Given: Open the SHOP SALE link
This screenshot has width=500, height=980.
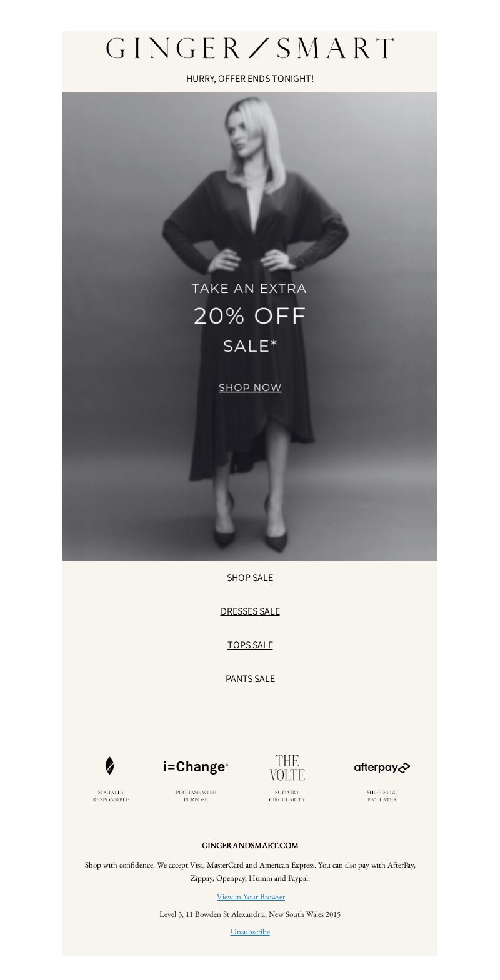Looking at the screenshot, I should 250,578.
